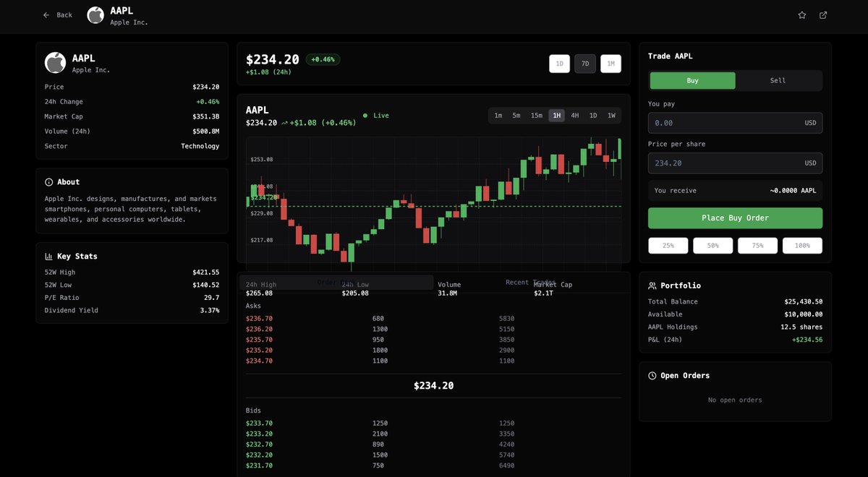
Task: Favorite AAPL with the star icon
Action: click(802, 15)
